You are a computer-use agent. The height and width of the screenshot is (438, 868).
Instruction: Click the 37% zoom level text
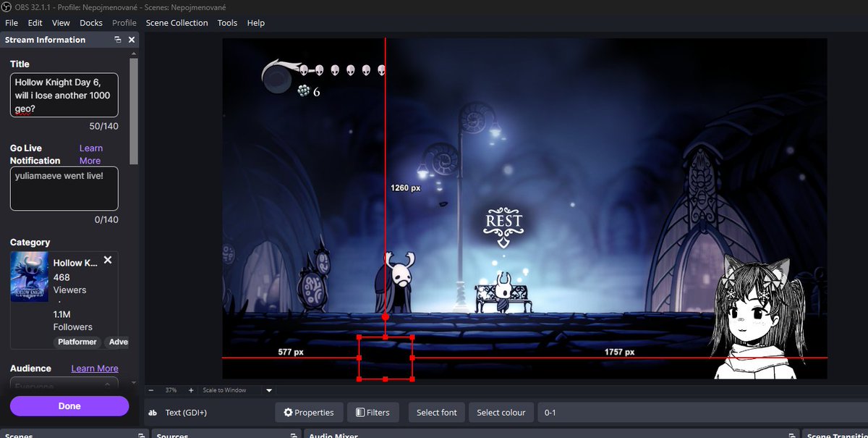[171, 390]
